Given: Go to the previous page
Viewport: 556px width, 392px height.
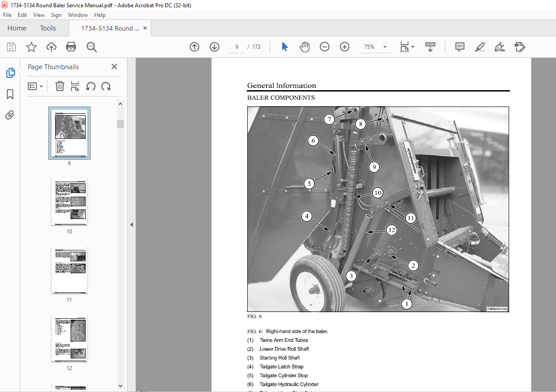Looking at the screenshot, I should click(194, 47).
